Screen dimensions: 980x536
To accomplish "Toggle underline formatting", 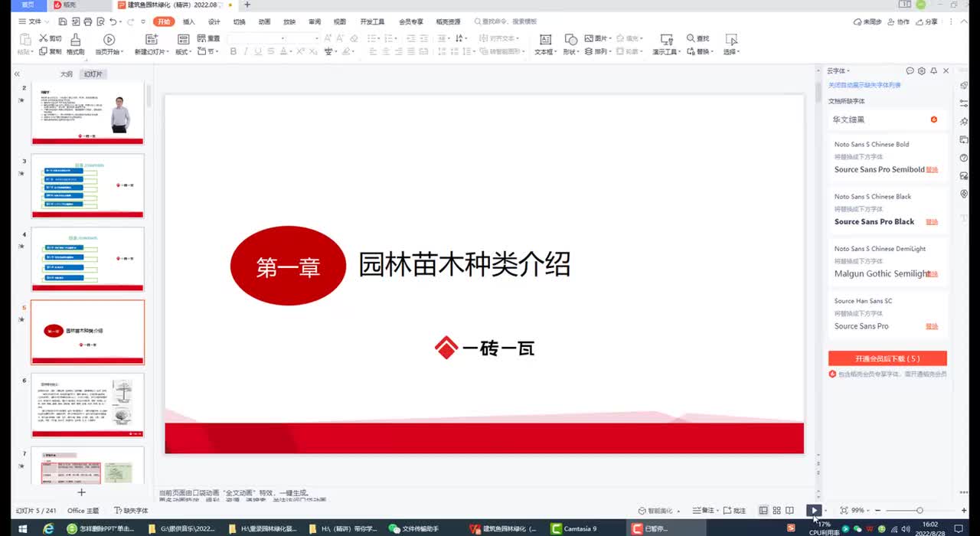I will coord(258,51).
